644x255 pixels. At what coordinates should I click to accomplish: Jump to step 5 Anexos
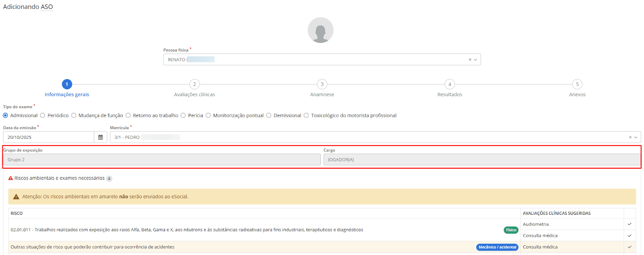point(577,84)
